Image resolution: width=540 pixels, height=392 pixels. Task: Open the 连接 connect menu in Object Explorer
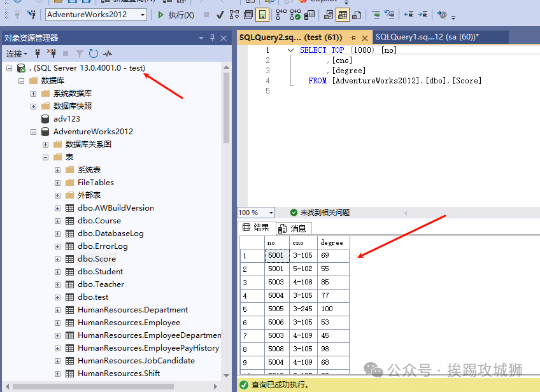(17, 54)
